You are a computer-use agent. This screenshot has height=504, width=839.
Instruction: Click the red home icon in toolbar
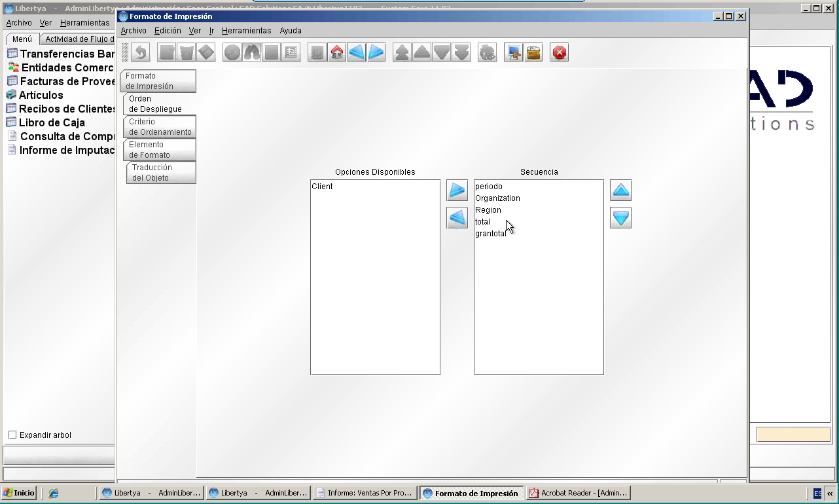337,52
